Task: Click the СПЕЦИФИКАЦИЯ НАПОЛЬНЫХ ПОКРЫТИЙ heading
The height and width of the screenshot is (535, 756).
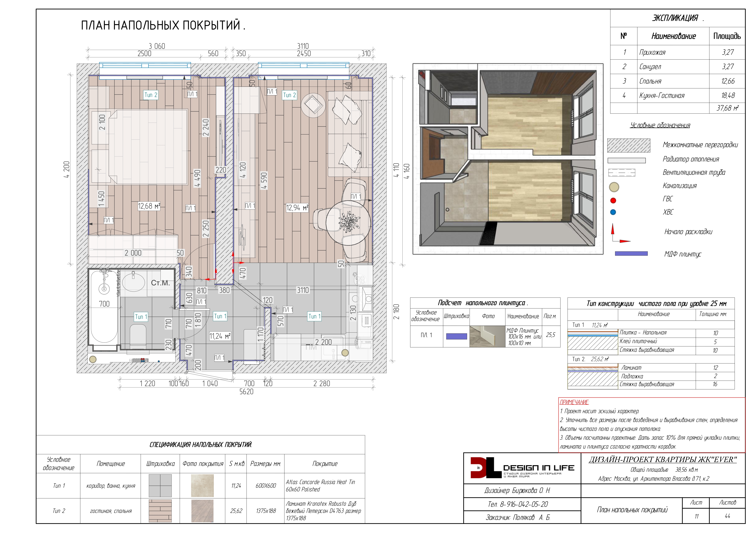Action: 201,445
